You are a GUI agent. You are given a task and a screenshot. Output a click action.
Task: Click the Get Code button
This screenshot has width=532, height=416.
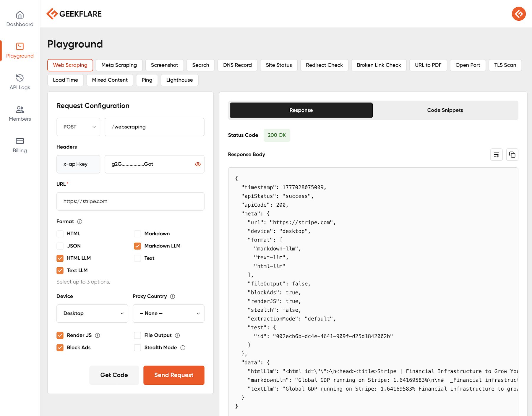[114, 375]
